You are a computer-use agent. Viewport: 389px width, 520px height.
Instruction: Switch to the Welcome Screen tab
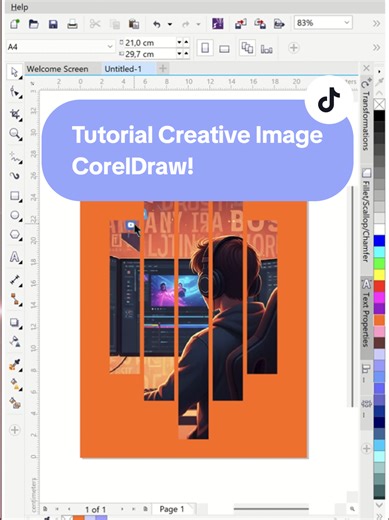[x=57, y=69]
